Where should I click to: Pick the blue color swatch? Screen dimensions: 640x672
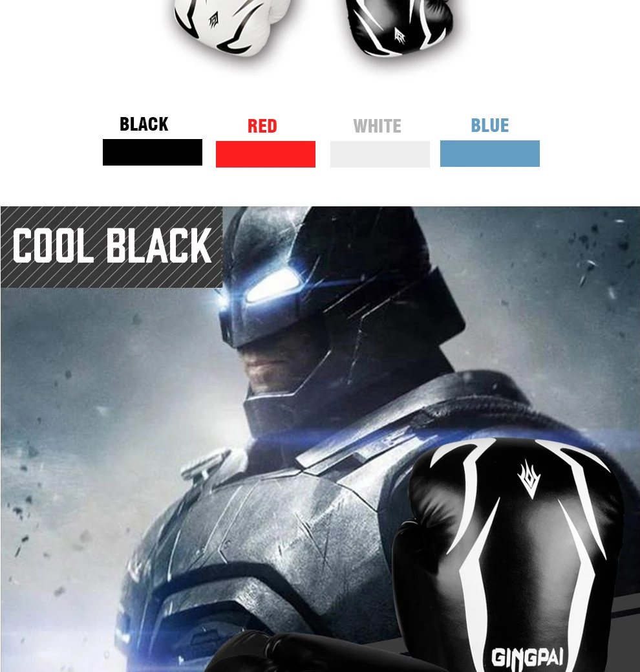(x=489, y=153)
